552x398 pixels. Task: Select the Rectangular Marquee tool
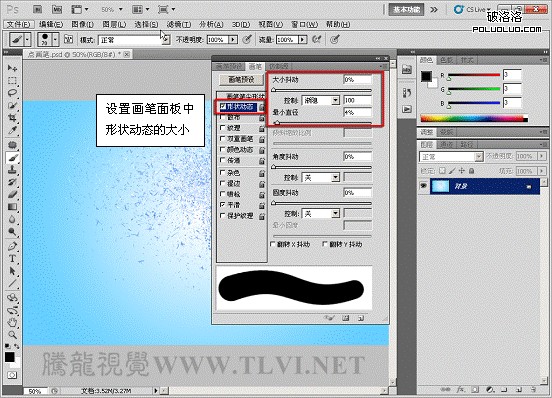click(12, 81)
